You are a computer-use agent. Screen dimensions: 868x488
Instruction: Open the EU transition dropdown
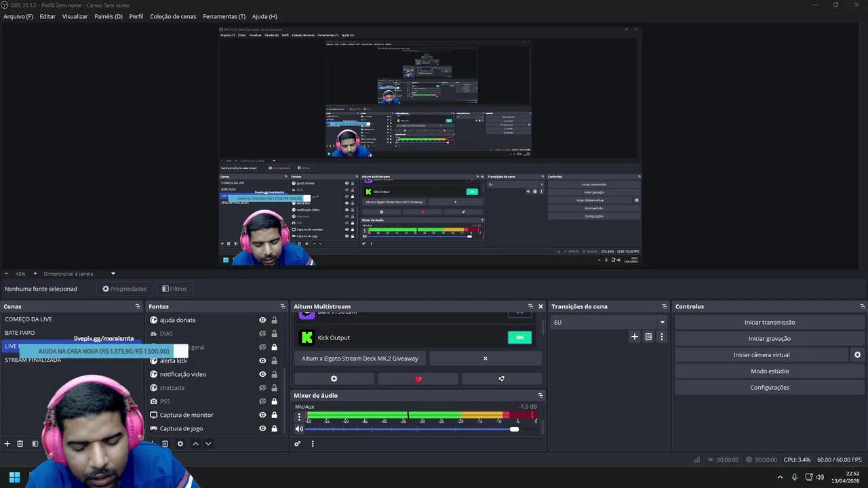click(x=610, y=322)
